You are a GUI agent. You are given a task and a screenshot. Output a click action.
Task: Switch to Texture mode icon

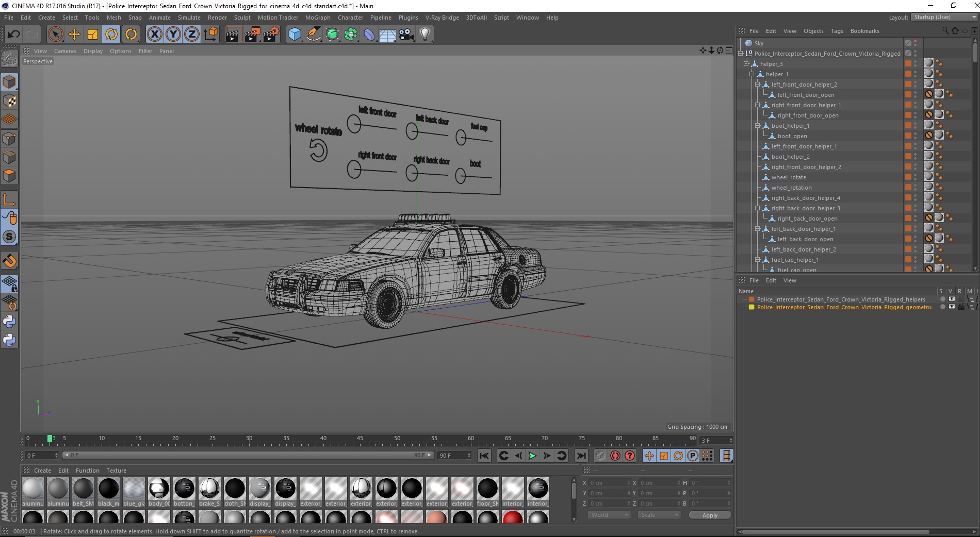tap(9, 100)
